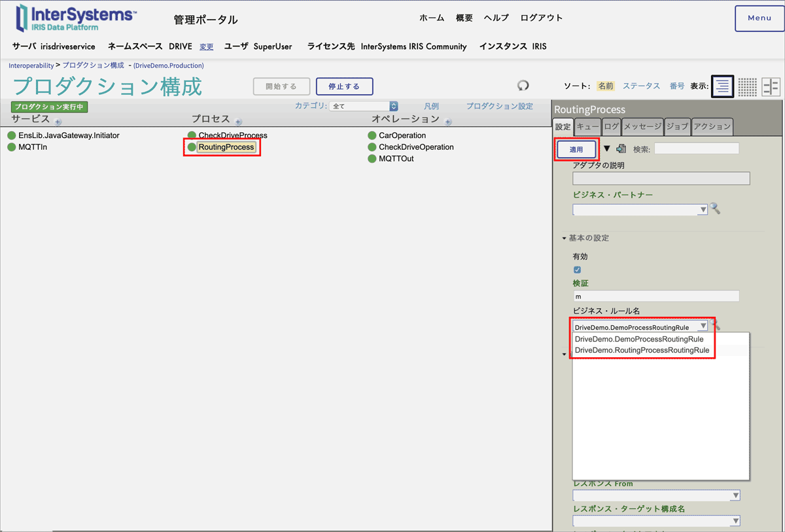Viewport: 785px width, 532px height.
Task: Switch to the ログ tab
Action: click(612, 126)
